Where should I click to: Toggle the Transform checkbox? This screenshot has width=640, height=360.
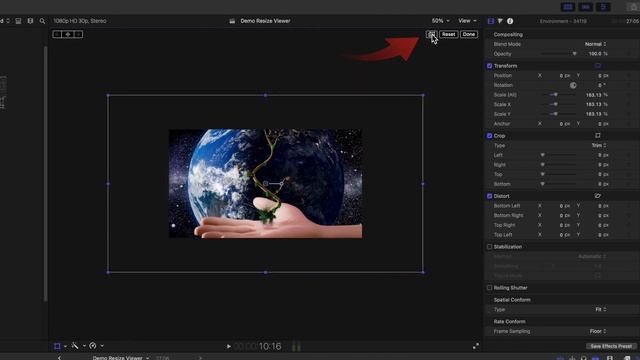[x=489, y=66]
